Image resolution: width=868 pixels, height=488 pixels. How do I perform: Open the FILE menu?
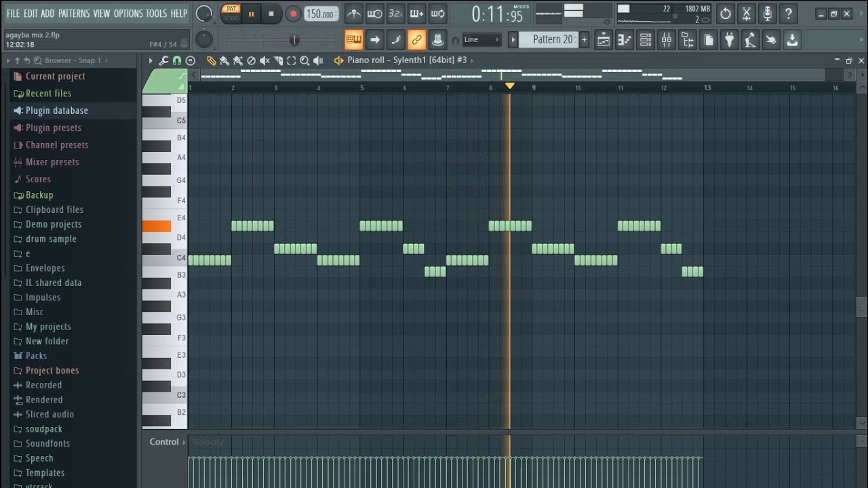click(x=13, y=14)
